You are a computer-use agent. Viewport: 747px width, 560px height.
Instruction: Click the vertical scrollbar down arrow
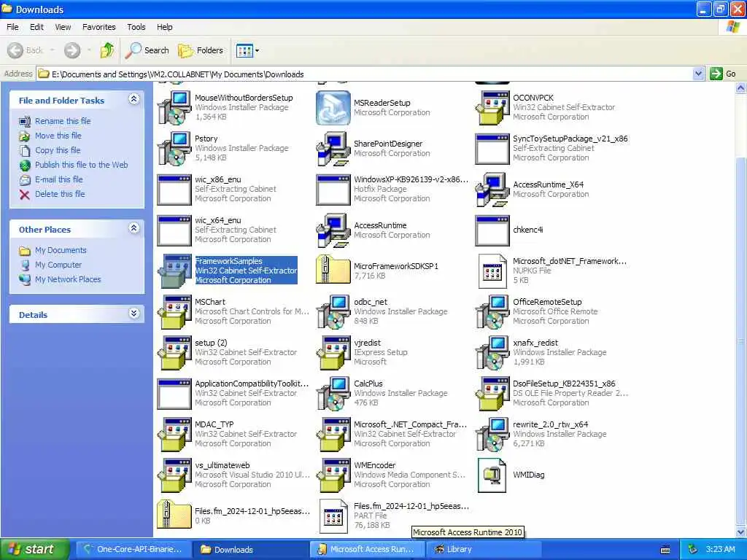pos(741,532)
